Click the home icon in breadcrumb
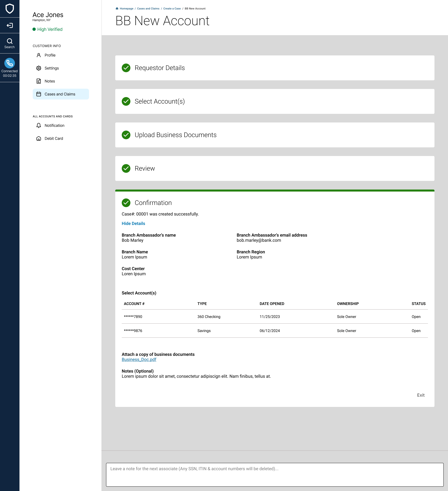 (117, 9)
